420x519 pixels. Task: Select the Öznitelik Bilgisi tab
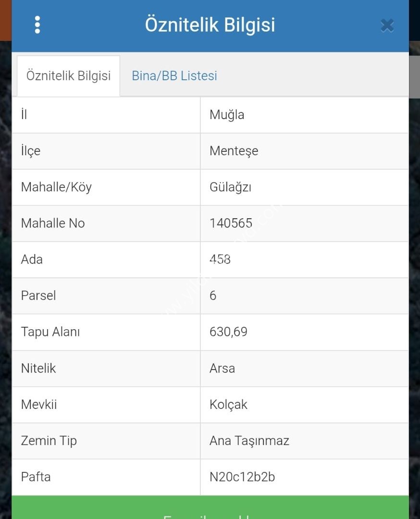(x=68, y=76)
